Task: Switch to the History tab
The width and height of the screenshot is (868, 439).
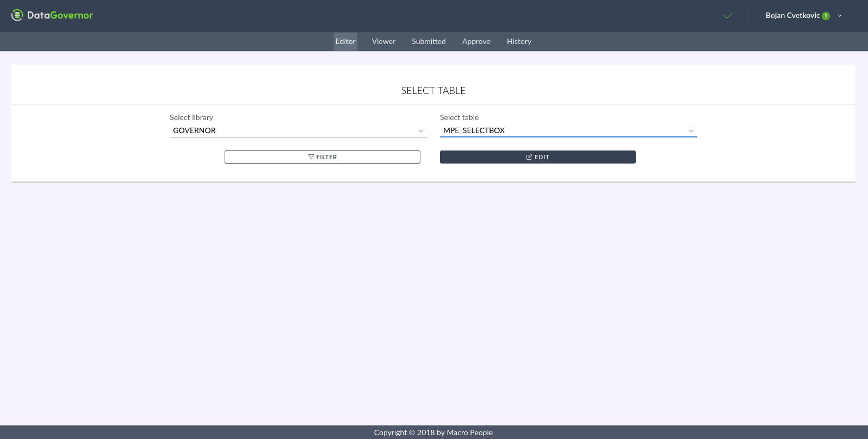Action: 519,41
